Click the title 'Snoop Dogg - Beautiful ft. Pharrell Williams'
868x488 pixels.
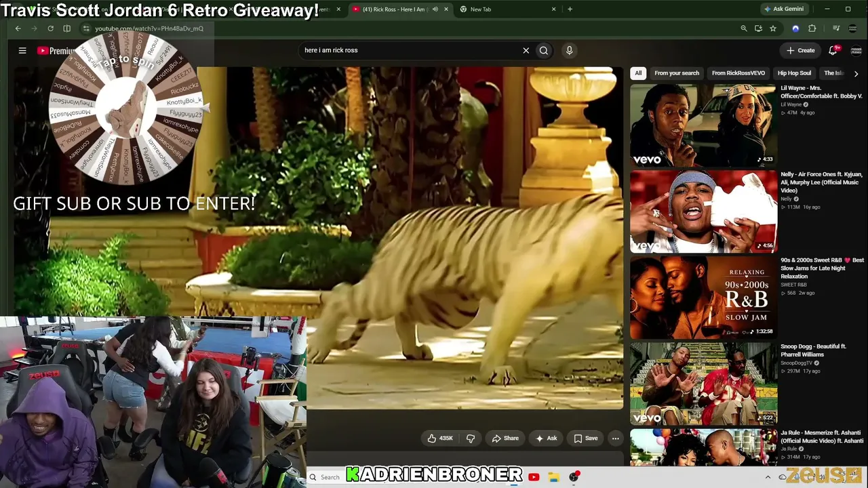813,350
